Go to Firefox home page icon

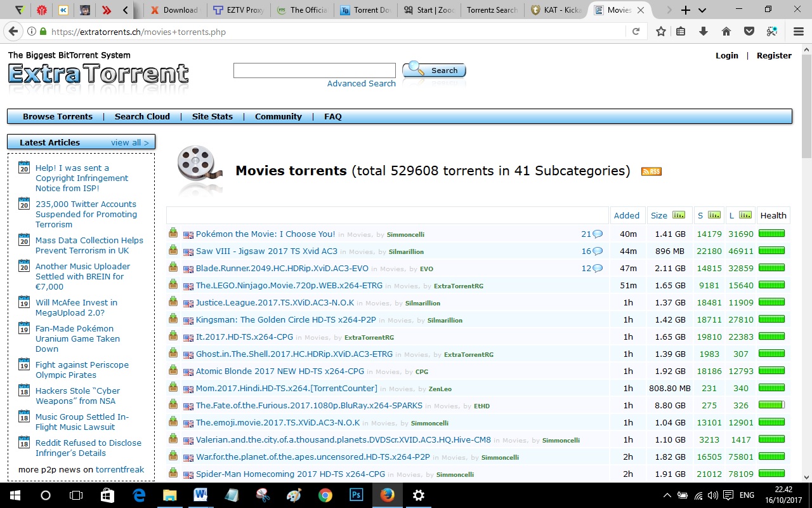726,32
